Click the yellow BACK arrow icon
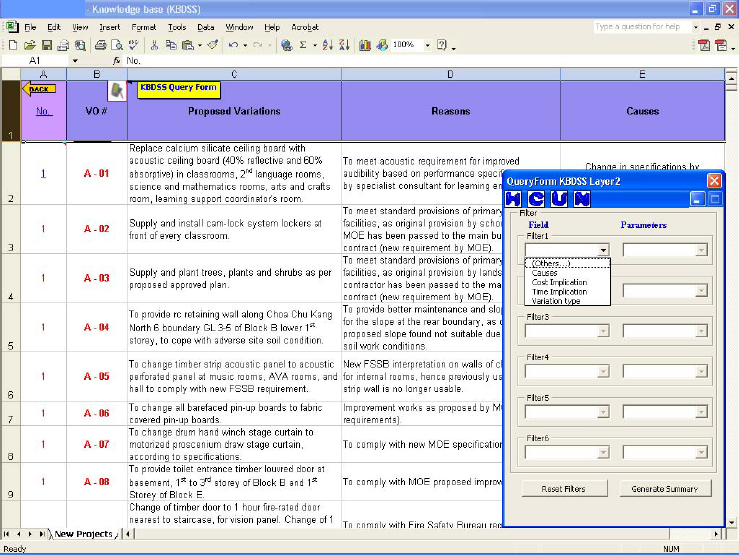 [x=39, y=89]
